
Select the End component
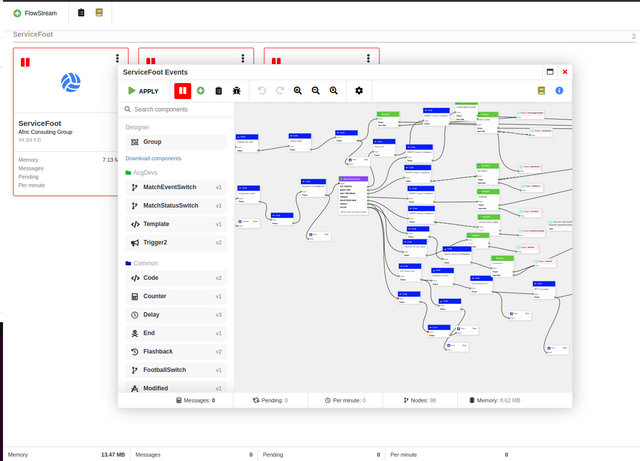point(176,333)
